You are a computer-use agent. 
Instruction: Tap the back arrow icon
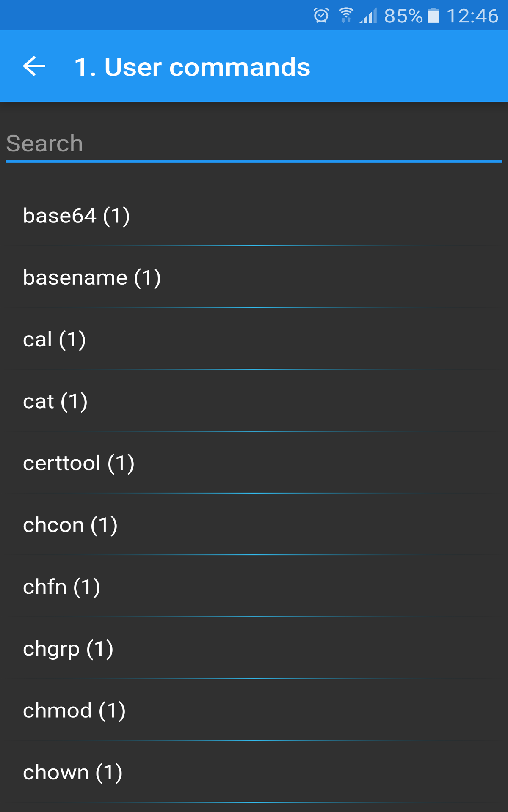[32, 66]
